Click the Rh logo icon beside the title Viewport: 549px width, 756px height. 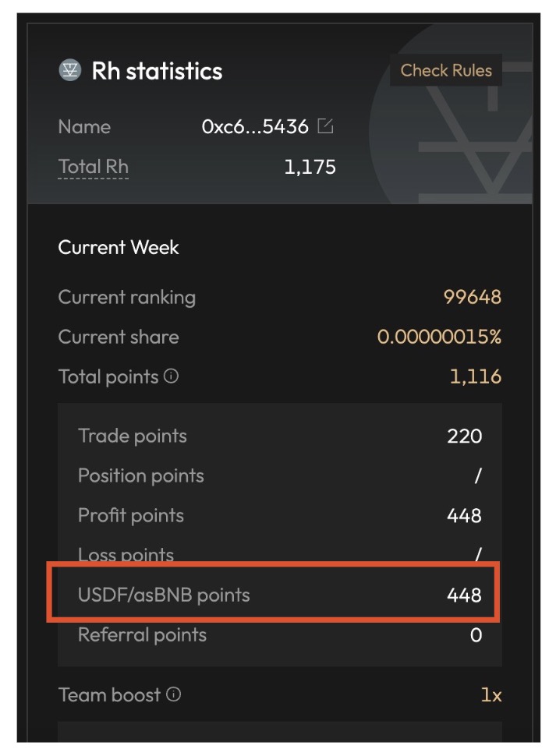pyautogui.click(x=69, y=71)
